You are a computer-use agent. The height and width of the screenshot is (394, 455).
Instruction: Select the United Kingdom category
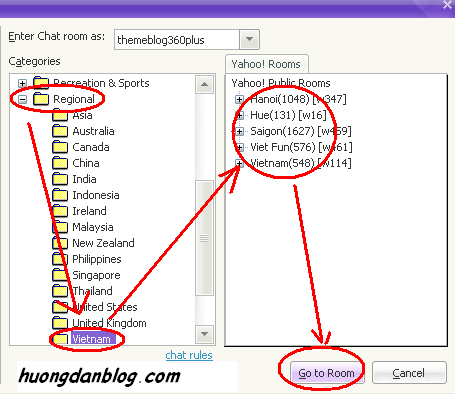(109, 323)
